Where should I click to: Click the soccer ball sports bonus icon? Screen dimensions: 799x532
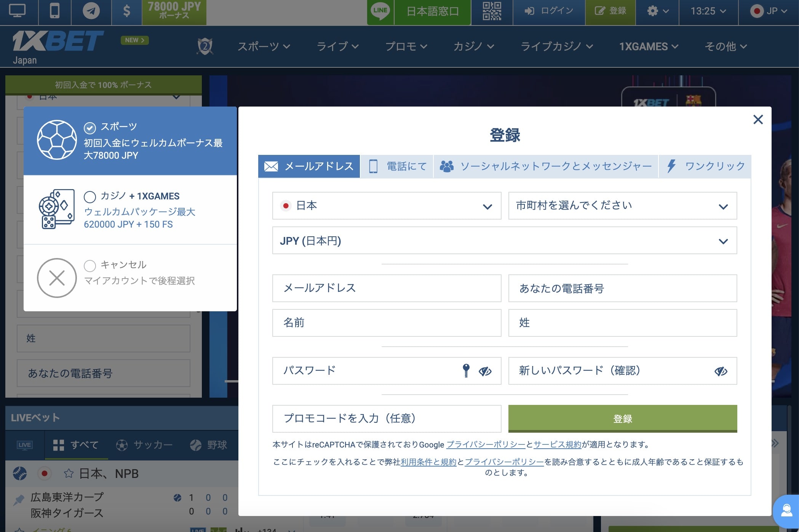[57, 140]
